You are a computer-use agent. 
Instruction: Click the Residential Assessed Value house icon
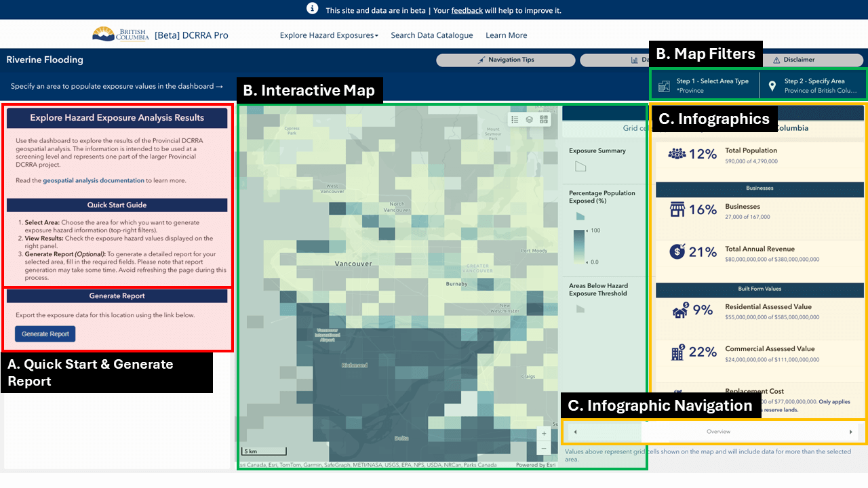pyautogui.click(x=680, y=310)
